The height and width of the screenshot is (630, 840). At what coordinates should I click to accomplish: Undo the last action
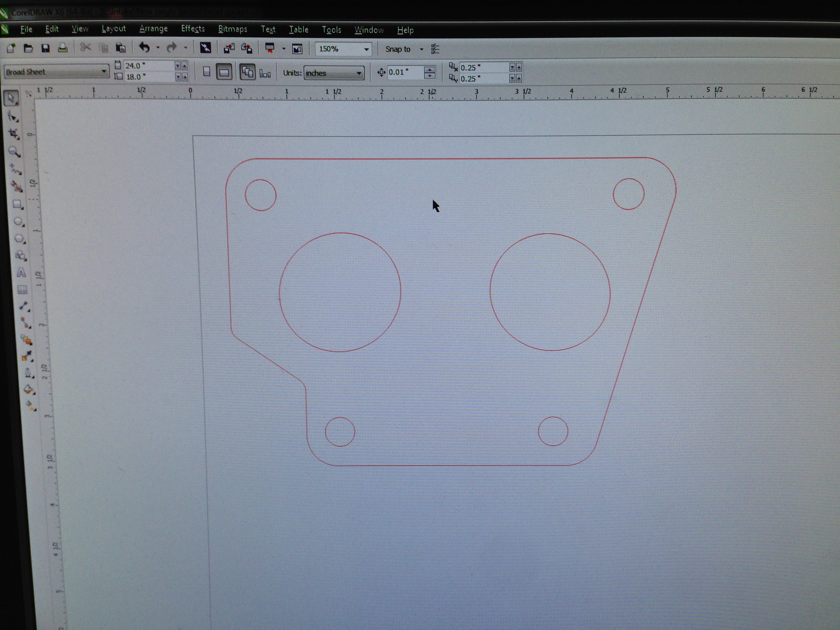pos(144,47)
